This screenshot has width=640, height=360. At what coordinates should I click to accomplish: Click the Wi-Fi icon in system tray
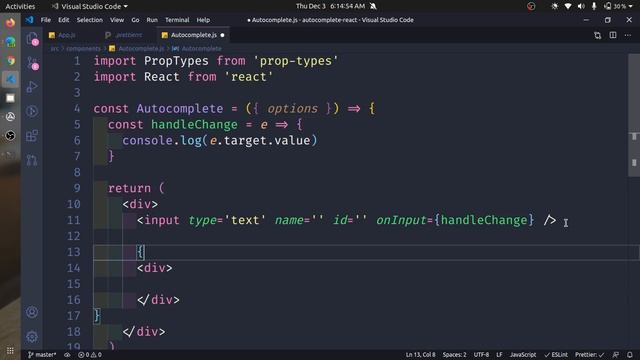click(568, 6)
